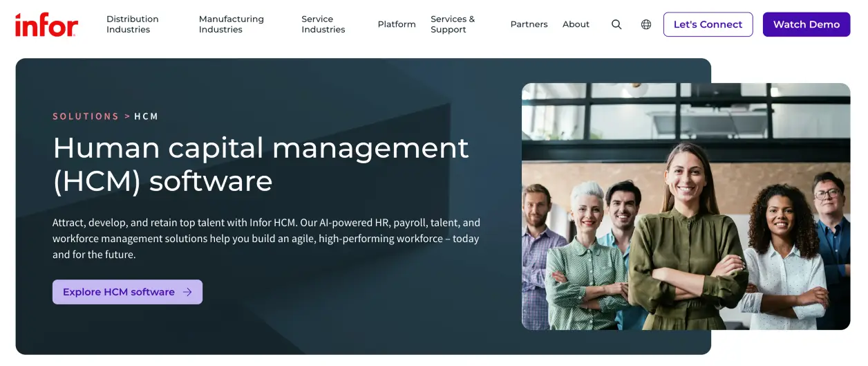868x366 pixels.
Task: Open the globe language selector
Action: pyautogui.click(x=646, y=24)
